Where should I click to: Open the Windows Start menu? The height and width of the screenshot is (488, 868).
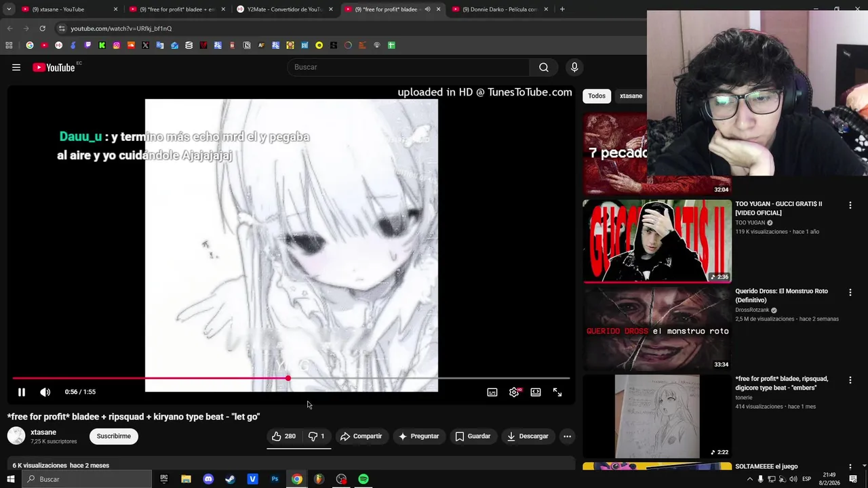click(x=11, y=479)
